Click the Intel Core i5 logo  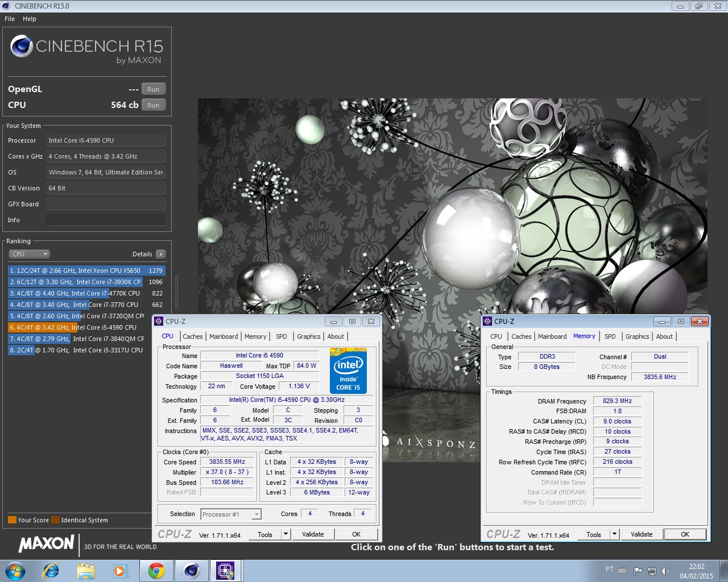point(348,371)
